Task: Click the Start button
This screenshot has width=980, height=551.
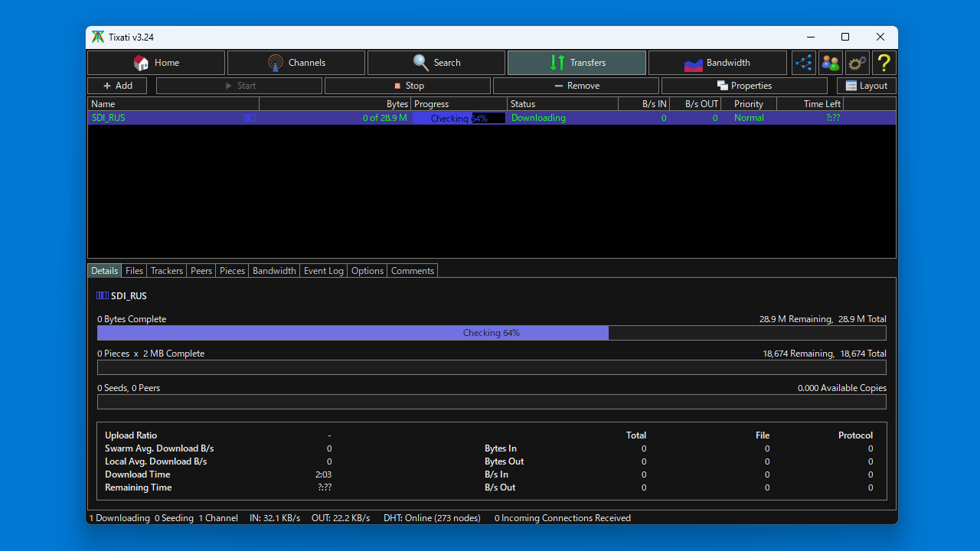Action: pos(239,86)
